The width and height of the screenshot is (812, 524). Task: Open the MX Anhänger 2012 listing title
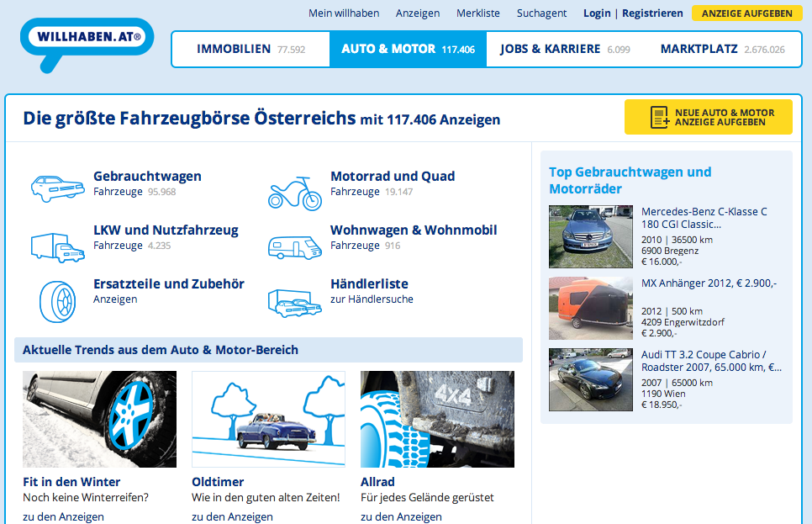[709, 283]
